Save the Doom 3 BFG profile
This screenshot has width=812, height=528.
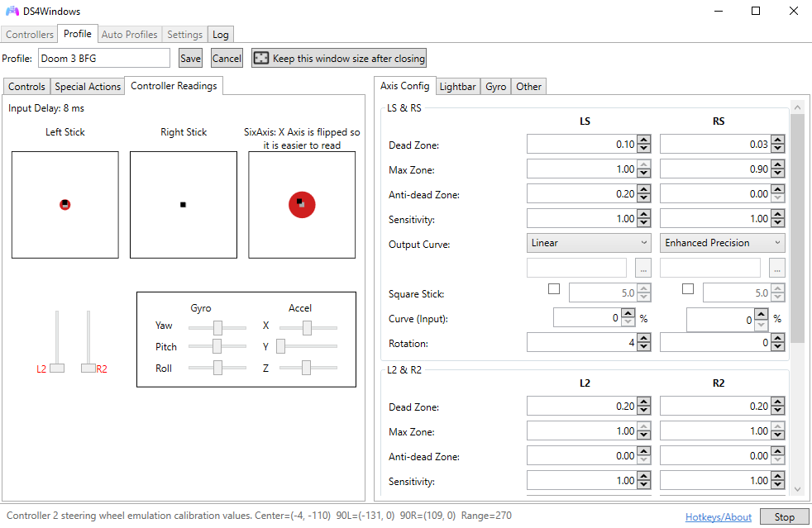pyautogui.click(x=190, y=58)
